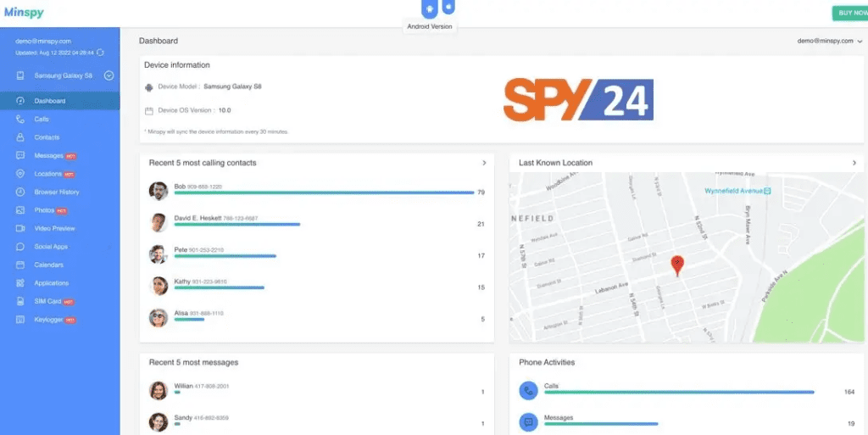Click the Calls activity progress bar
The image size is (868, 435).
point(679,393)
